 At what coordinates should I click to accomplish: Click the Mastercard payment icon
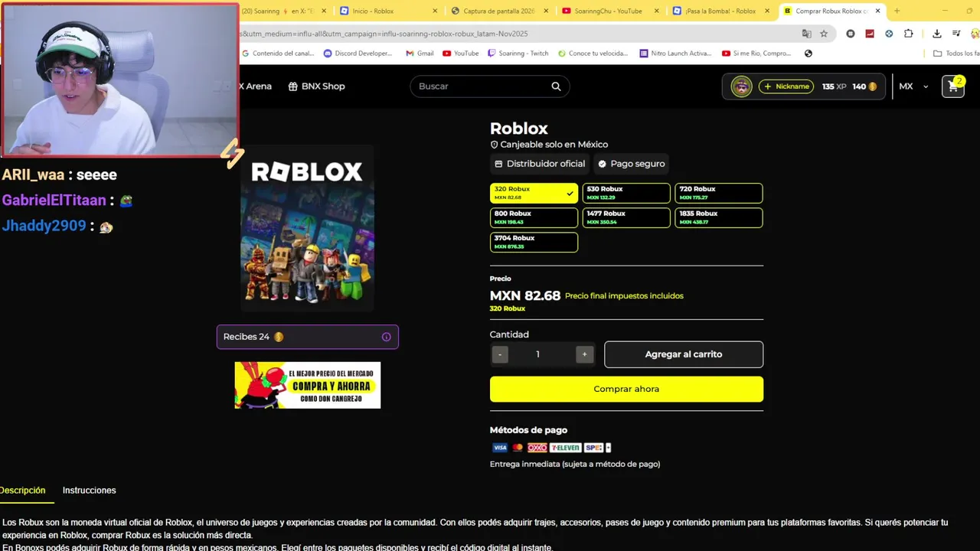pos(518,448)
